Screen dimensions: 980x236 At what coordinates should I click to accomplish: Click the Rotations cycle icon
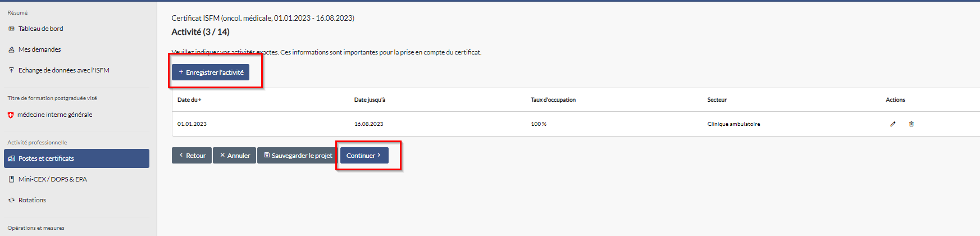click(11, 200)
